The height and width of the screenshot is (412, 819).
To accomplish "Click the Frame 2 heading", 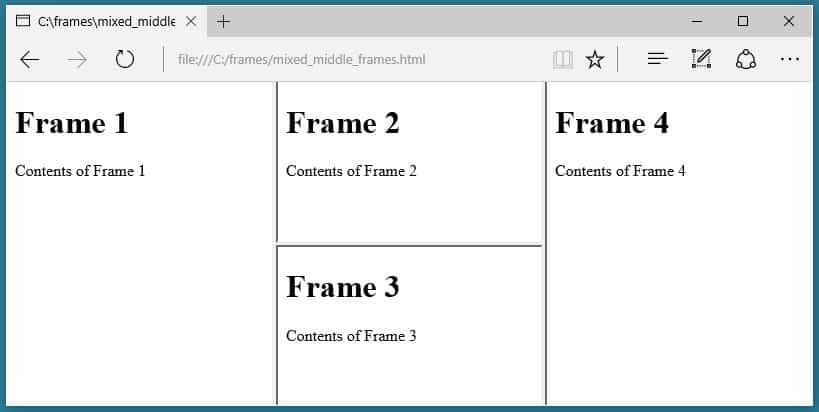I will click(343, 123).
